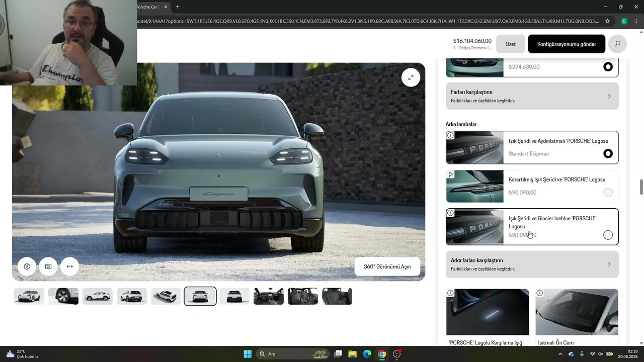Open the OneDrive cloud tray icon

point(571,354)
